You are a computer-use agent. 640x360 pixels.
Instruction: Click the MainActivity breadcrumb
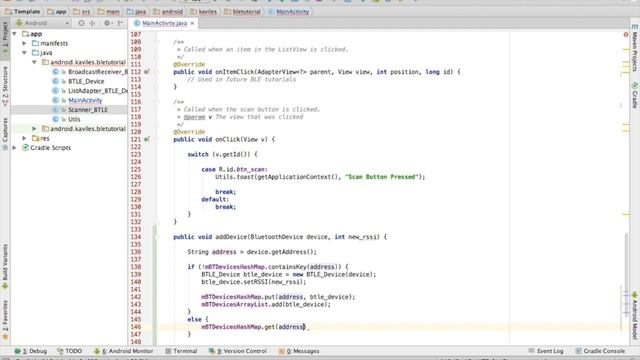[x=289, y=11]
